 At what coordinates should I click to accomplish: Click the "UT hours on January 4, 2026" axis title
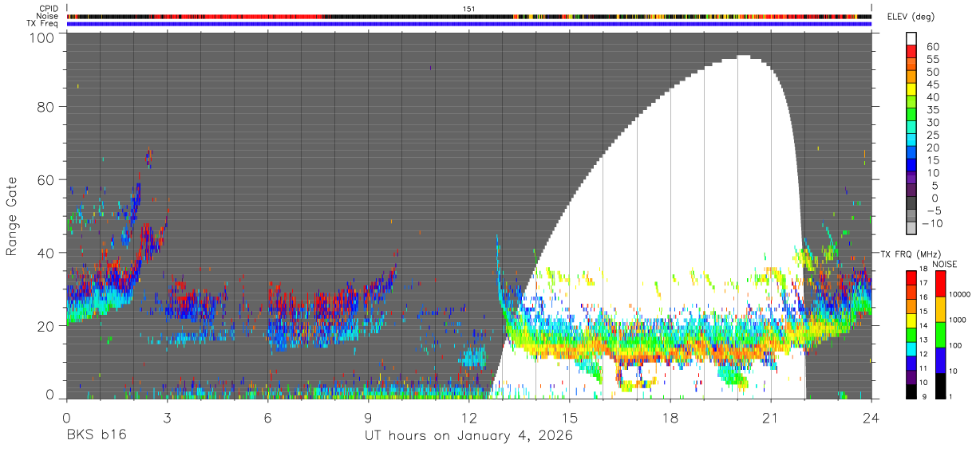click(468, 437)
